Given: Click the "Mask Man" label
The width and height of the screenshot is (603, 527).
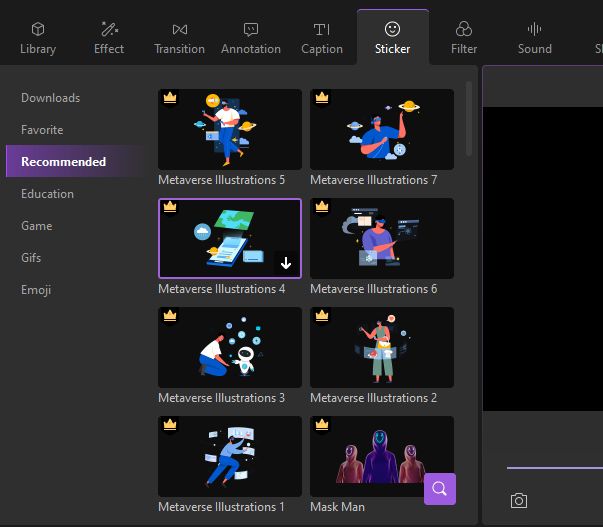Looking at the screenshot, I should (337, 507).
